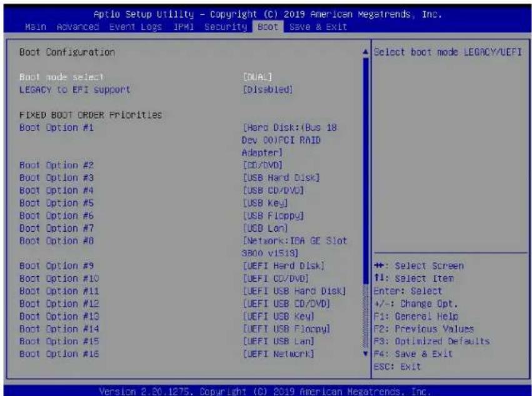Select Boot Option #4 row
Image resolution: width=532 pixels, height=396 pixels.
pos(56,191)
